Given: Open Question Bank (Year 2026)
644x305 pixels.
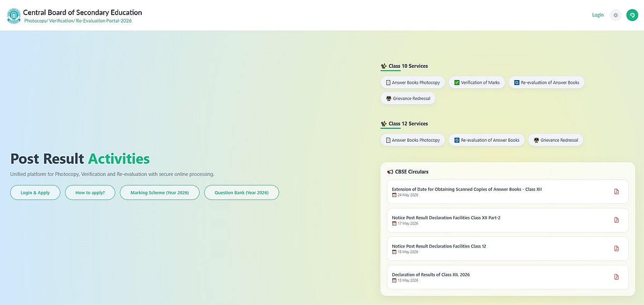Looking at the screenshot, I should [x=241, y=192].
